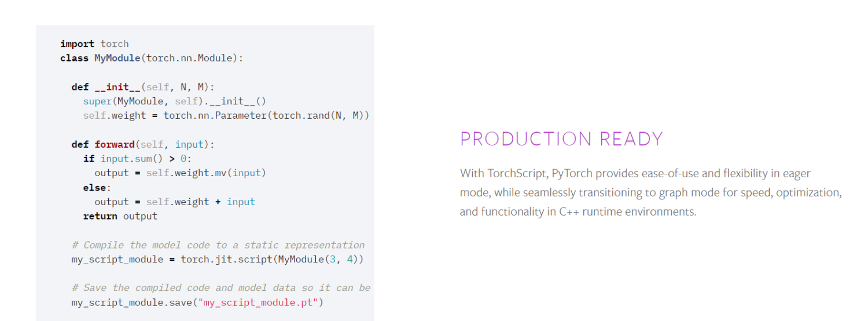
Task: Click the 'output = self.weight + input' line
Action: point(175,202)
